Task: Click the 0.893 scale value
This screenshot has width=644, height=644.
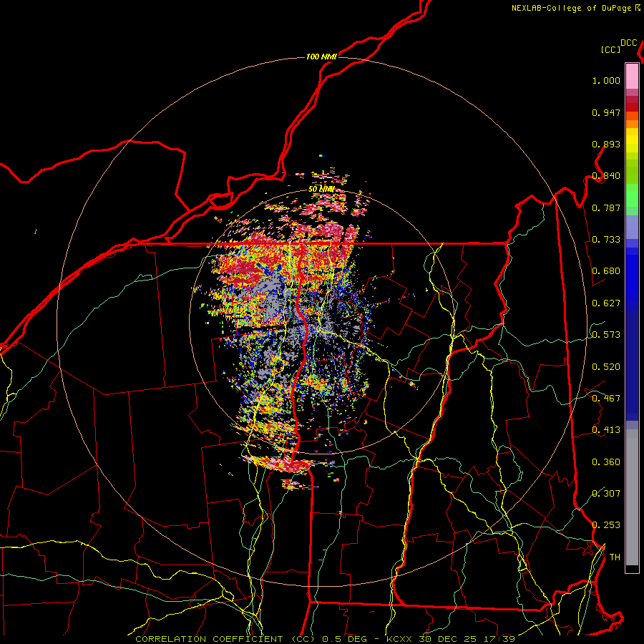Action: [x=606, y=144]
